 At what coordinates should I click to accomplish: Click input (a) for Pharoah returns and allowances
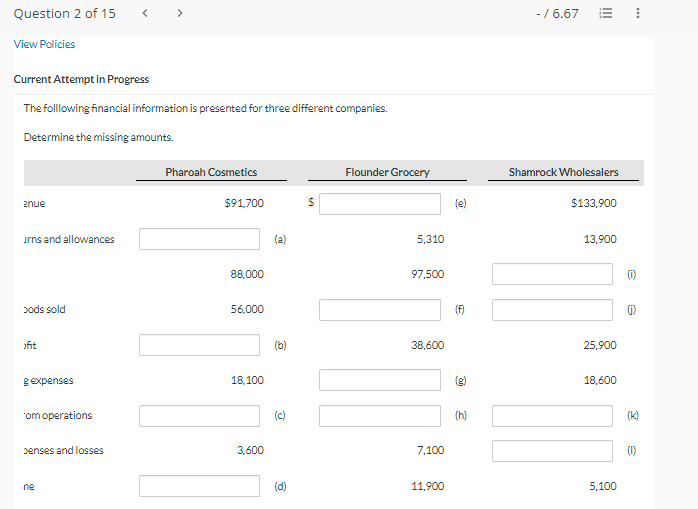[x=200, y=239]
